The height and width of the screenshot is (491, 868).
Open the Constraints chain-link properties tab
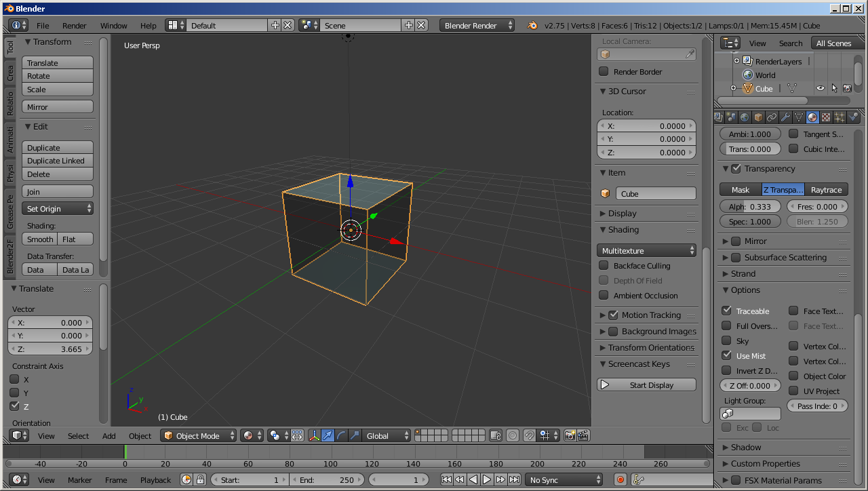(x=772, y=117)
